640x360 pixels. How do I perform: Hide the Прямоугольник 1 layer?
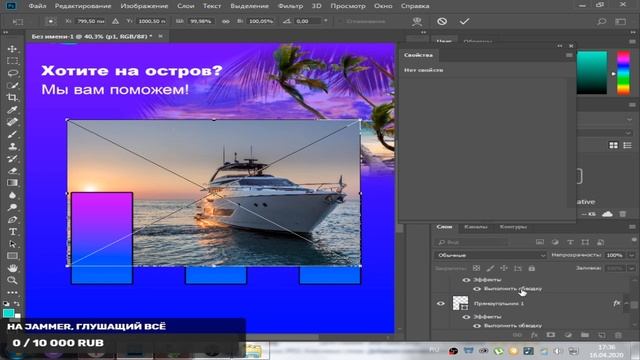point(440,303)
